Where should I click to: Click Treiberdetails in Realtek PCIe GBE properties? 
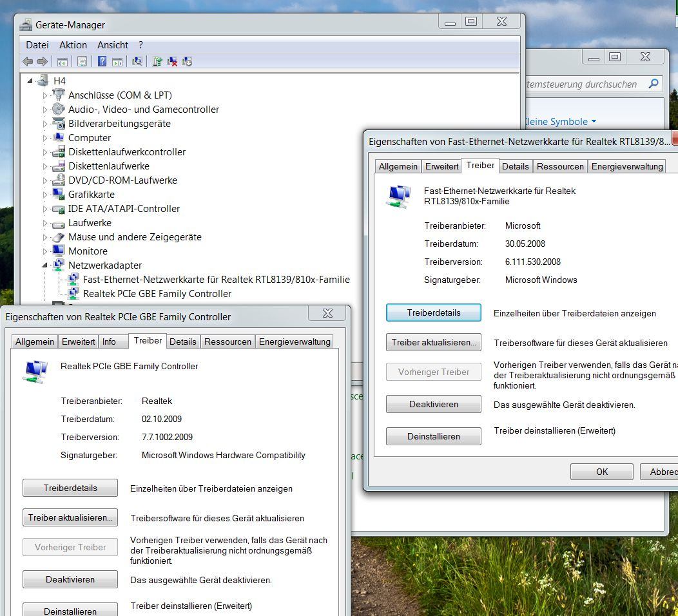(x=70, y=488)
